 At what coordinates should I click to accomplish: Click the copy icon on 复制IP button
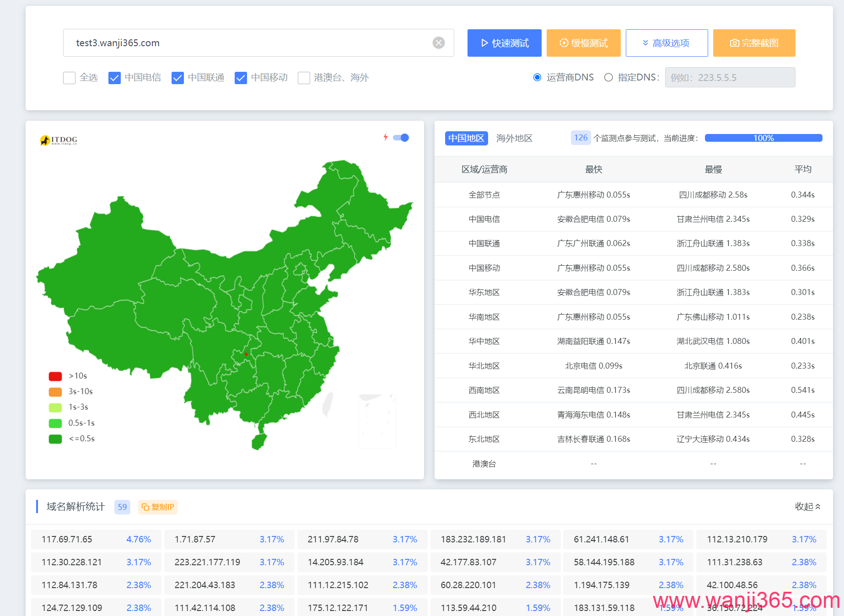pyautogui.click(x=145, y=507)
